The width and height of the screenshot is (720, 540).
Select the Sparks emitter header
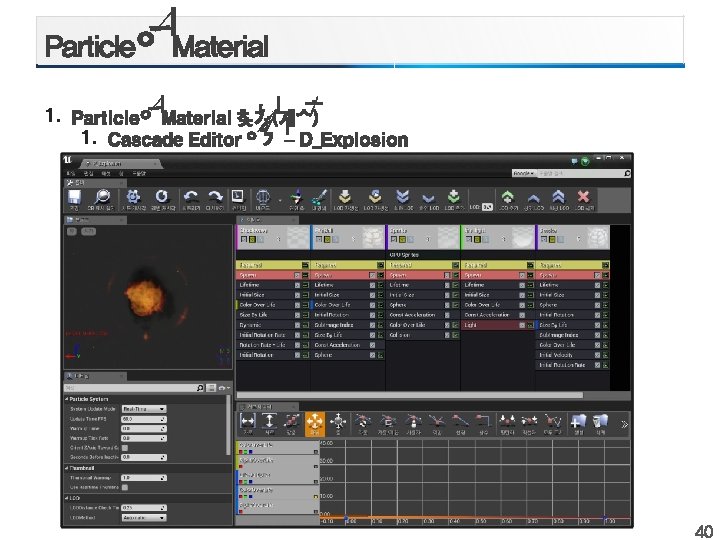point(423,237)
